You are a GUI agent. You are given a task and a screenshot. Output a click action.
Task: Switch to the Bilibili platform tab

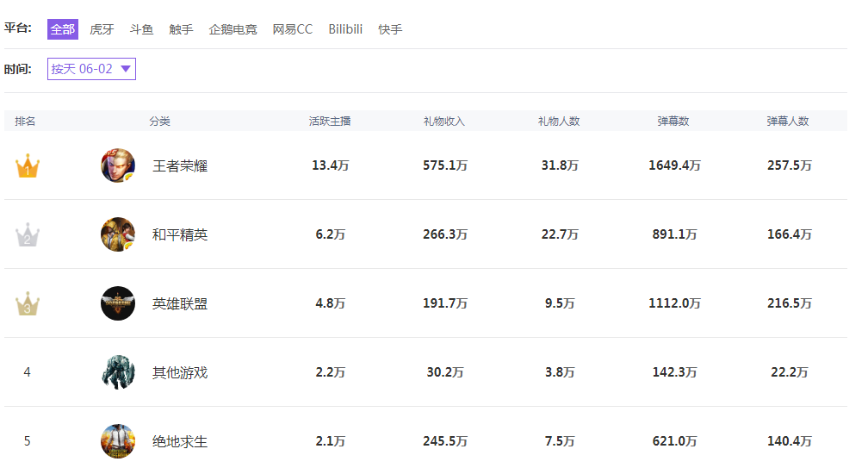click(345, 29)
